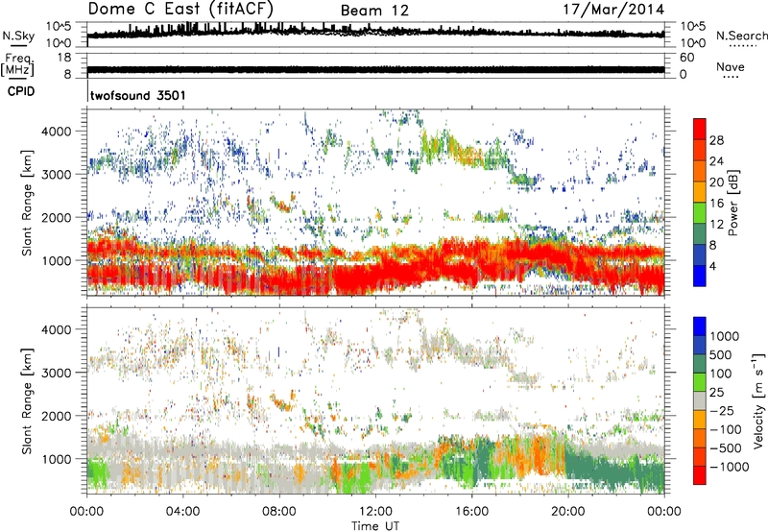Click the '04:00' time axis label
This screenshot has height=532, width=768.
pos(182,512)
